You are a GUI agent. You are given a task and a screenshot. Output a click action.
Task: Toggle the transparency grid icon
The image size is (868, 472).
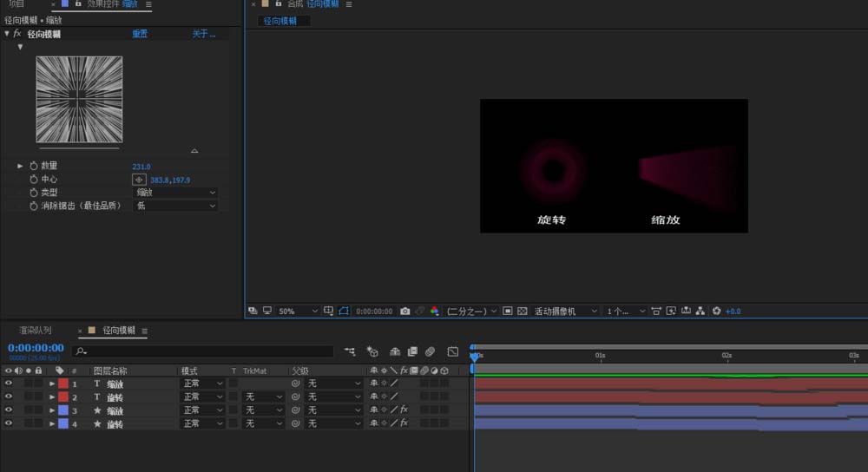pos(522,311)
